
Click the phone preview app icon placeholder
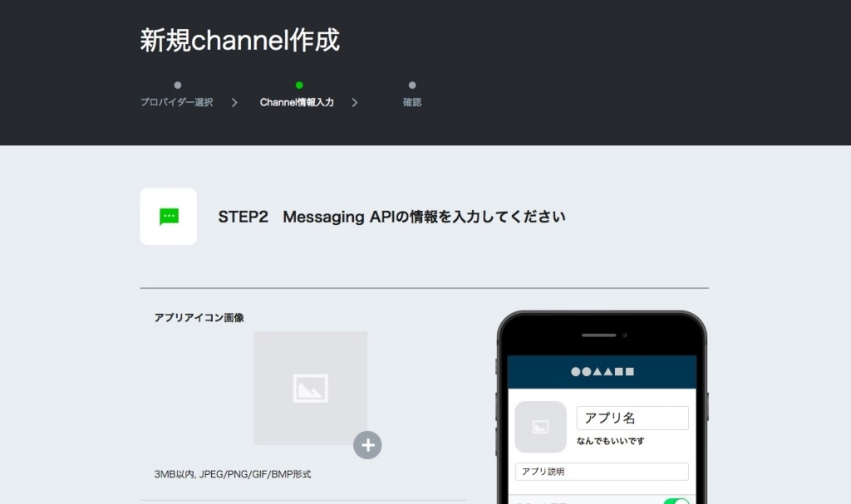(540, 427)
